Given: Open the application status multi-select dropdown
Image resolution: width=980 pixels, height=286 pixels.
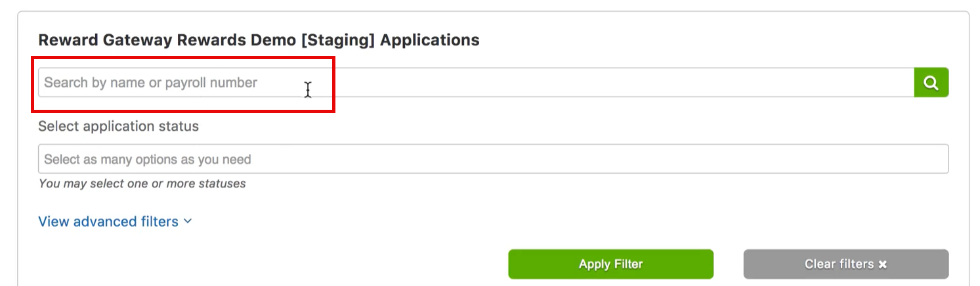Looking at the screenshot, I should click(x=492, y=159).
